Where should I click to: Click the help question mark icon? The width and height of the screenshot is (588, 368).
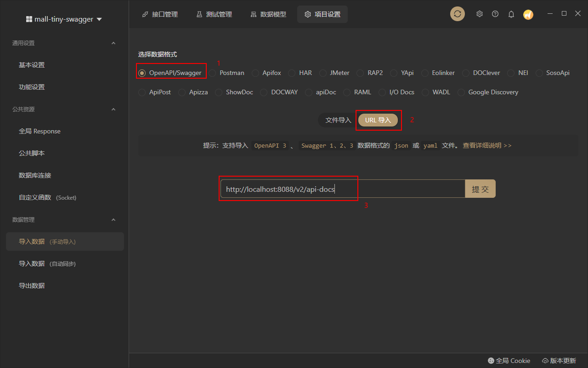pyautogui.click(x=495, y=14)
